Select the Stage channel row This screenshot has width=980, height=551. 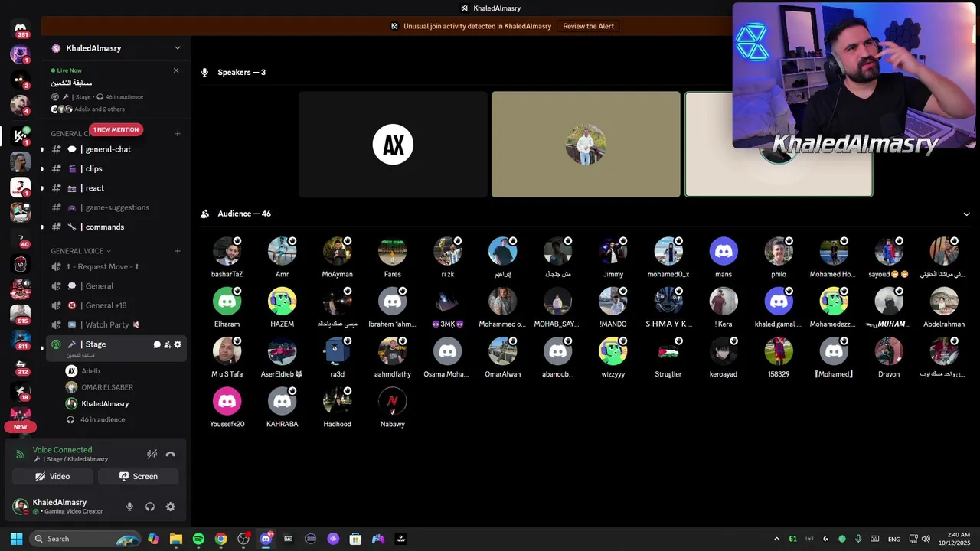pyautogui.click(x=115, y=348)
